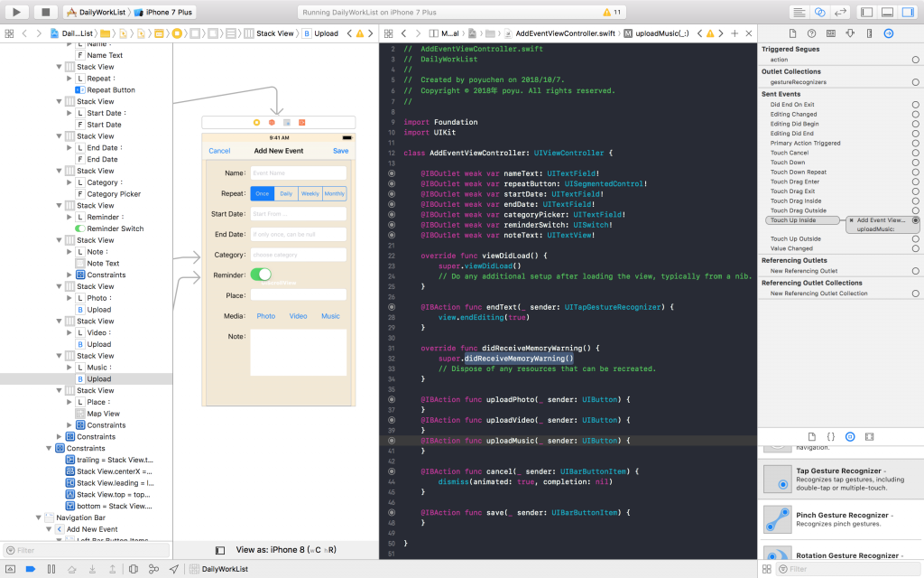Close the assistant editor pane
Viewport: 924px width, 578px height.
point(749,33)
